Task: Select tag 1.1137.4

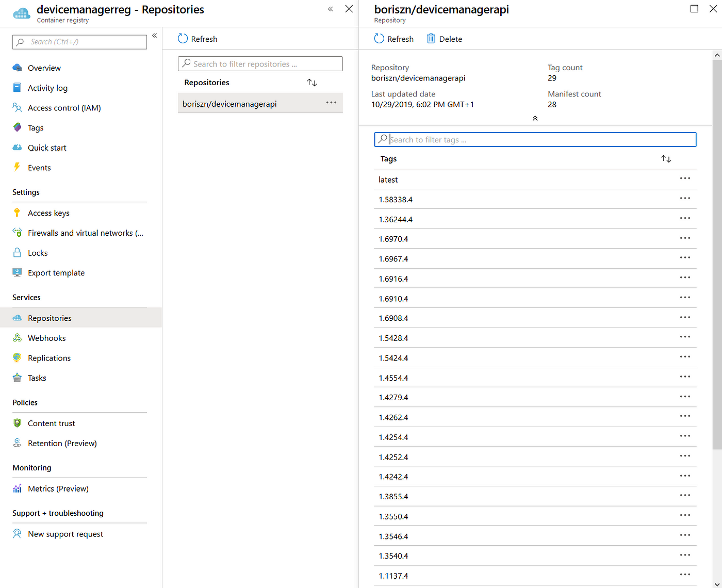Action: (x=535, y=576)
